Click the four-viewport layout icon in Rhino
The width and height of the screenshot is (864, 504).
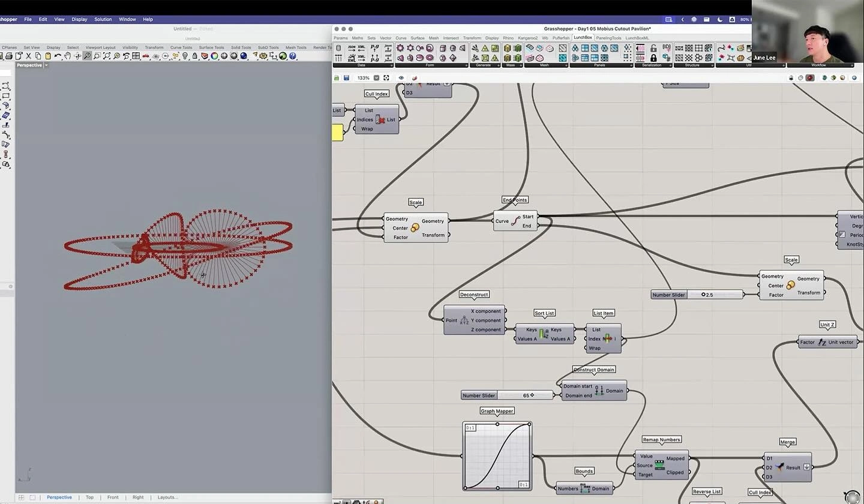(x=136, y=56)
